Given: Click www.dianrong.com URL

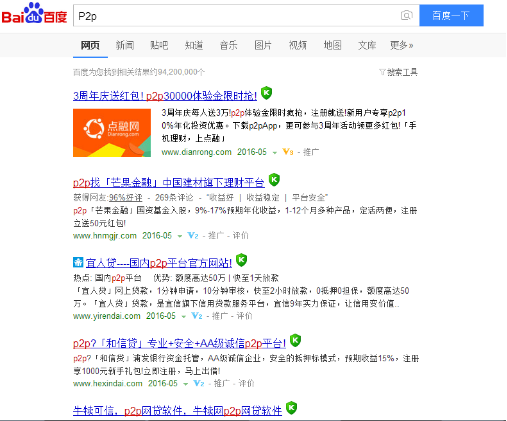Looking at the screenshot, I should click(196, 152).
